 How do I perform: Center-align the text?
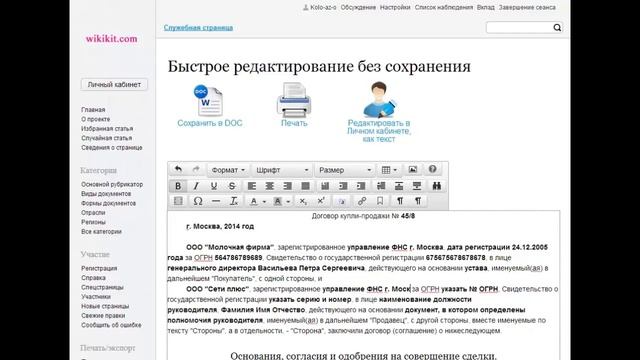[270, 186]
